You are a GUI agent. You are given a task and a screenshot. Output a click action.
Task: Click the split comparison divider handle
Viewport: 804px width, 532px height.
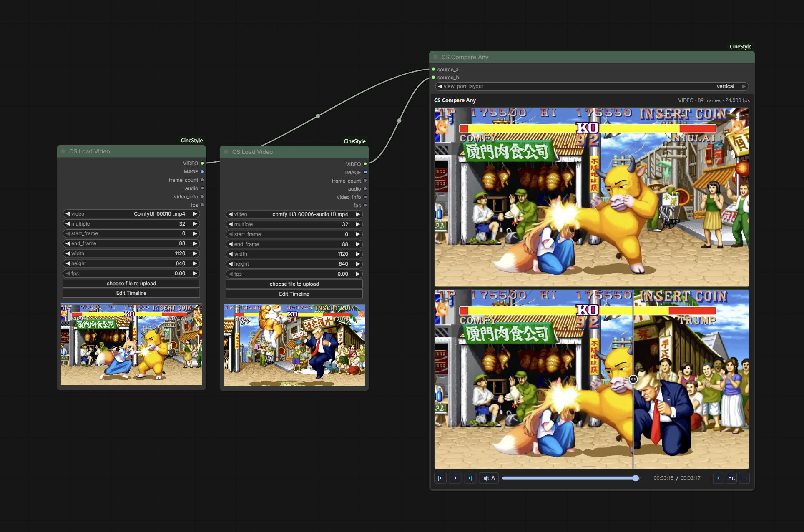click(x=633, y=379)
